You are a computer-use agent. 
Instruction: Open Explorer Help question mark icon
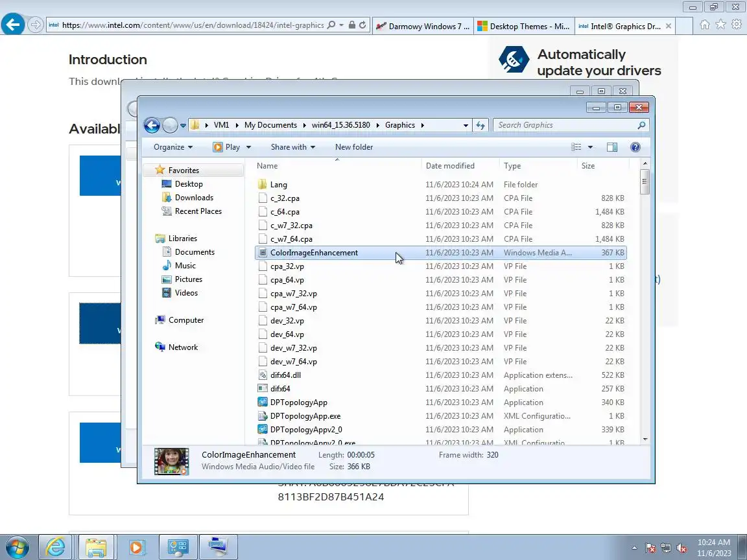pos(635,147)
